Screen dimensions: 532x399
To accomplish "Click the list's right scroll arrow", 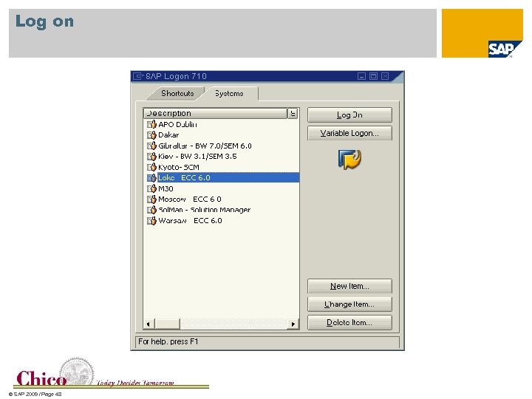I will tap(293, 324).
